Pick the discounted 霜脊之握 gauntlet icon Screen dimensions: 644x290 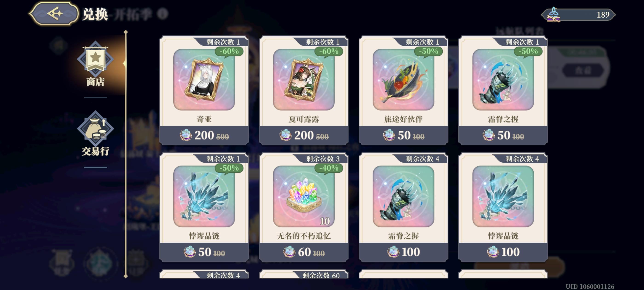point(503,80)
